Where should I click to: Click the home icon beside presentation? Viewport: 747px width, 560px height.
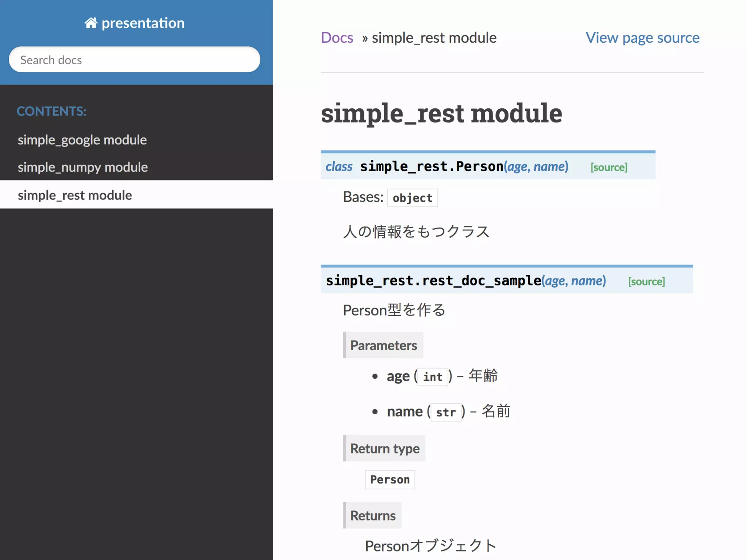point(91,23)
